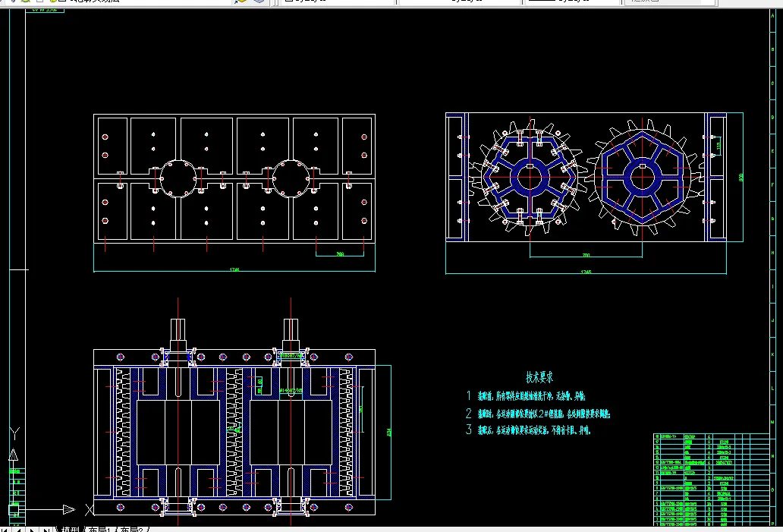Image resolution: width=783 pixels, height=532 pixels.
Task: Select the 634 vertical dimension text
Action: pyautogui.click(x=389, y=433)
